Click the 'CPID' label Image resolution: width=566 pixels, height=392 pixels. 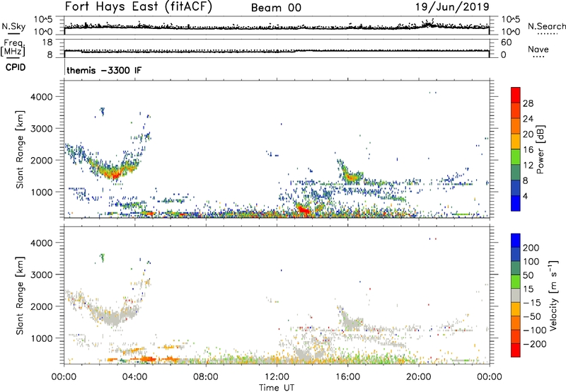pos(16,67)
